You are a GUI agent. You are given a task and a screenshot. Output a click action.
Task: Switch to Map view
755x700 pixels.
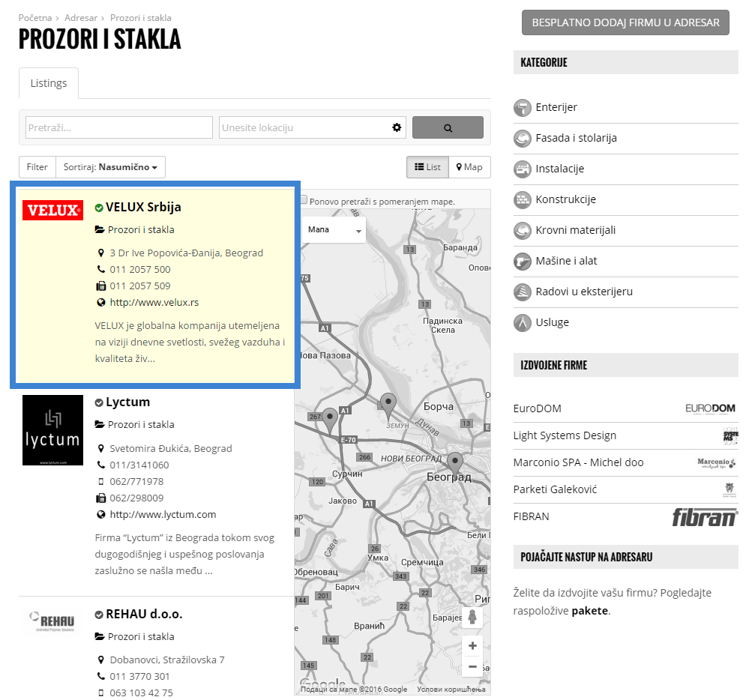(469, 167)
